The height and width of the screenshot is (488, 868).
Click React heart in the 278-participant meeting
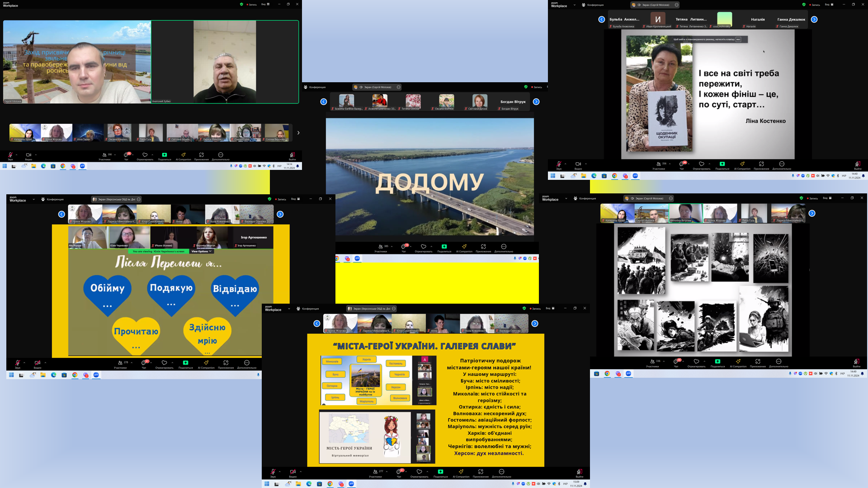(x=165, y=363)
